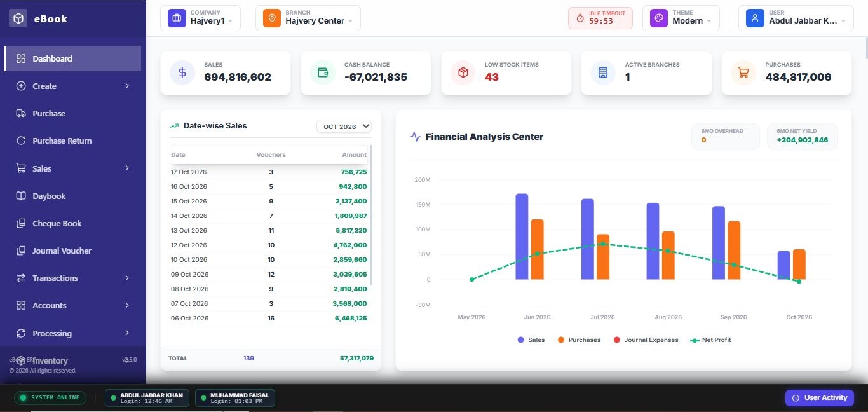Click the main page vertical scrollbar
868x412 pixels.
click(865, 48)
